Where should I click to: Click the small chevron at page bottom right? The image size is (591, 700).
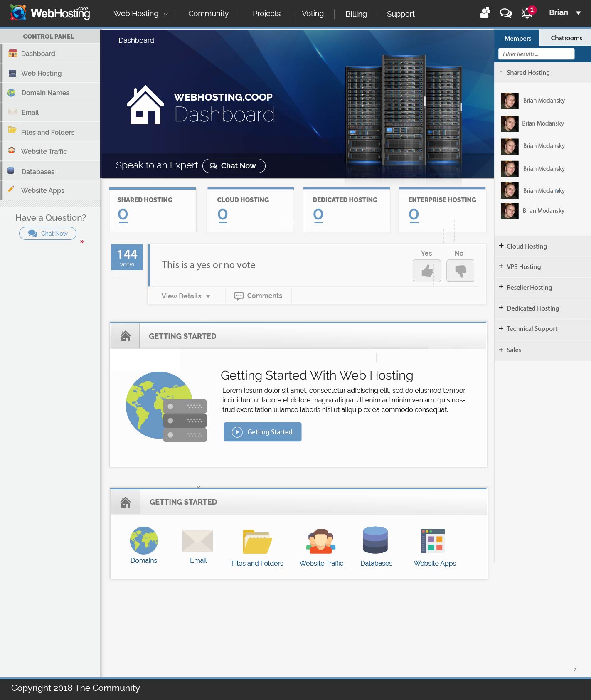click(x=575, y=669)
